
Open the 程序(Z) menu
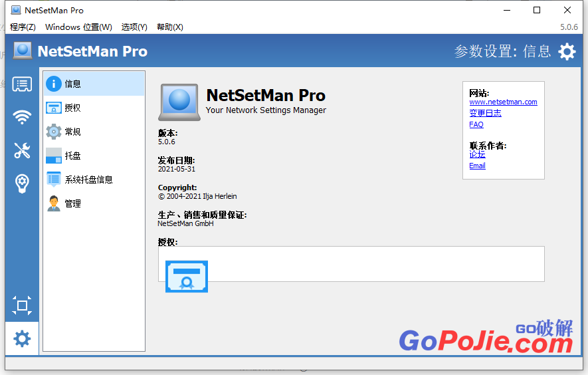click(x=23, y=27)
